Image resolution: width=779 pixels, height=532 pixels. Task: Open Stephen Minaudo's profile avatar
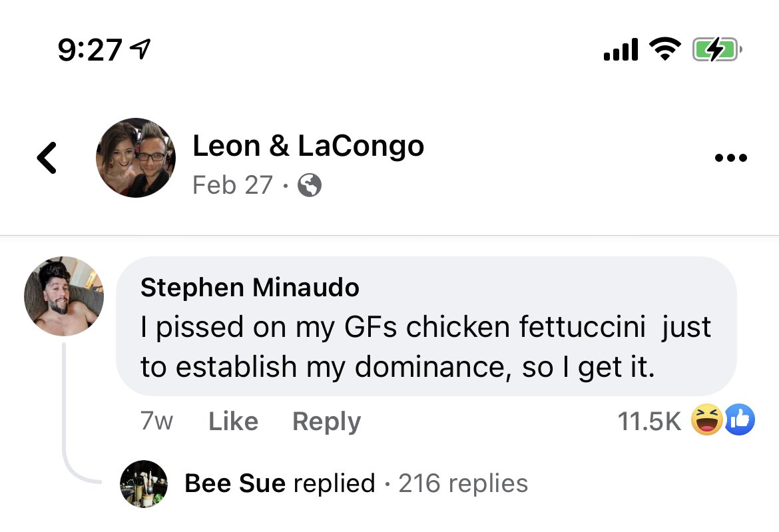[x=64, y=296]
